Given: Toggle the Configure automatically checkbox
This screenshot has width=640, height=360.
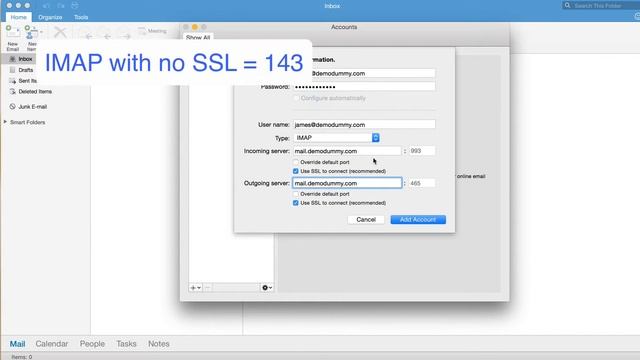Looking at the screenshot, I should (x=296, y=98).
